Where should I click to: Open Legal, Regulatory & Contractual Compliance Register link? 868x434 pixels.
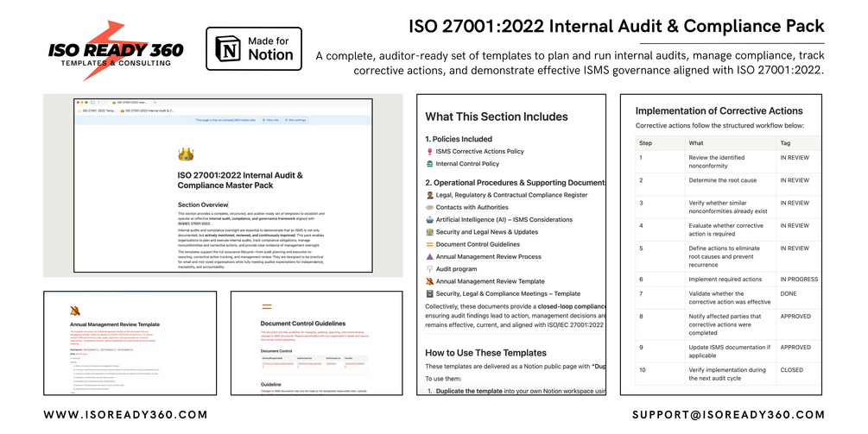(x=511, y=195)
